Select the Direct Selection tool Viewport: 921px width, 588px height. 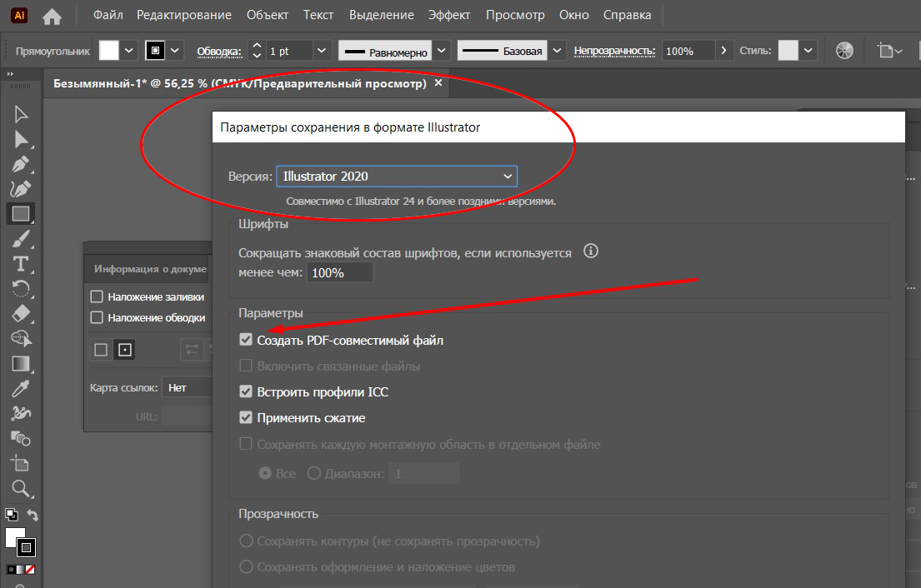click(x=21, y=139)
